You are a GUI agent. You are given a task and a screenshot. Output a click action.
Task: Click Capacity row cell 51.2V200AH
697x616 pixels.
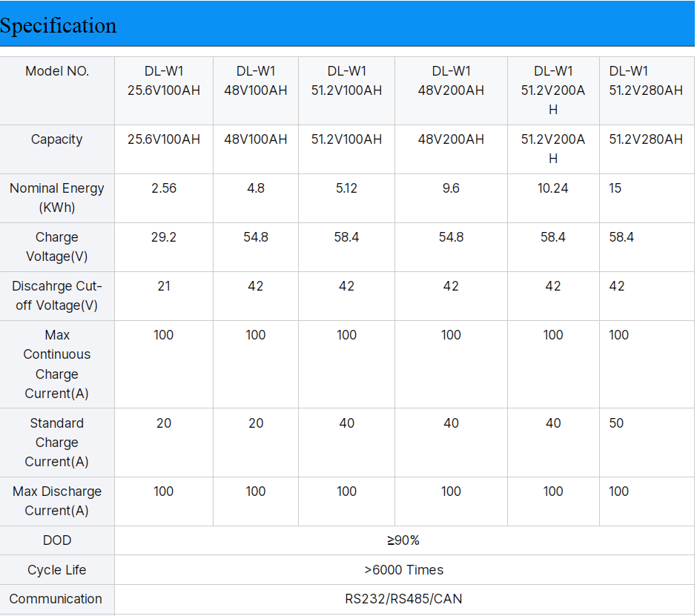[553, 149]
